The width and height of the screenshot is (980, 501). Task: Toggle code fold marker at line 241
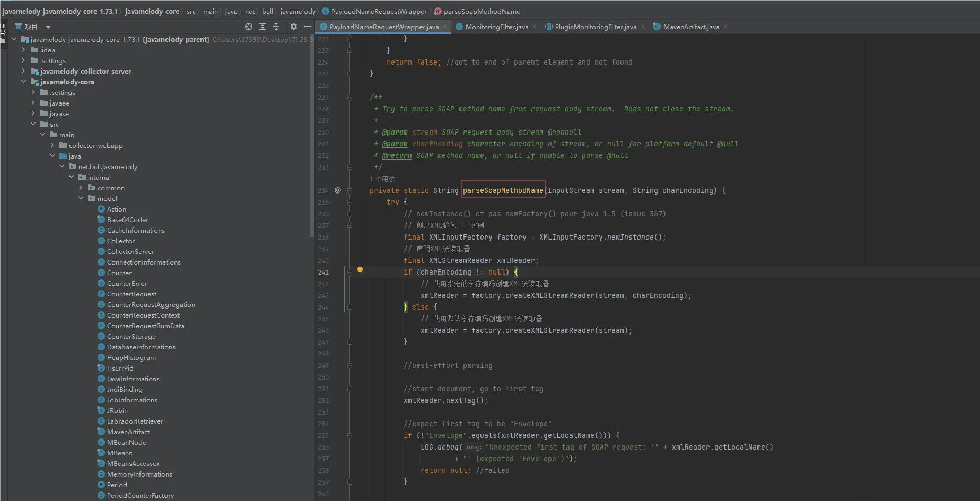[x=349, y=273]
